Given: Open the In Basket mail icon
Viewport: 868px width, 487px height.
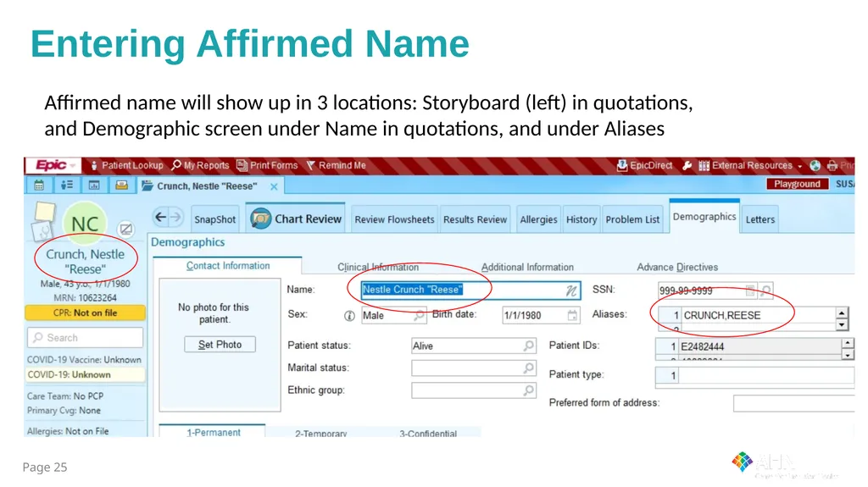Looking at the screenshot, I should coord(122,185).
